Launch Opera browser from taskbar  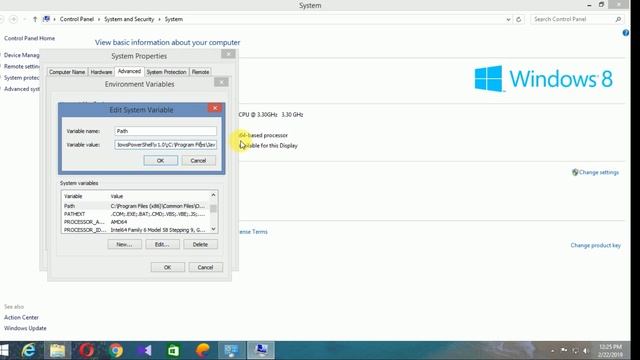[87, 350]
